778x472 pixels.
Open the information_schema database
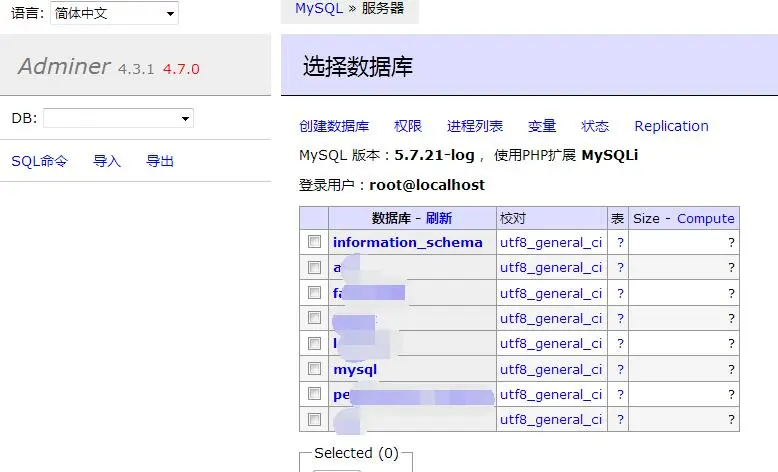pyautogui.click(x=407, y=242)
